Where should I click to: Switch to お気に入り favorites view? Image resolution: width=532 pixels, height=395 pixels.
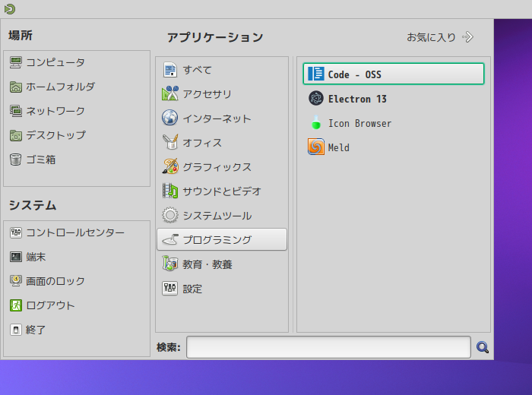440,37
